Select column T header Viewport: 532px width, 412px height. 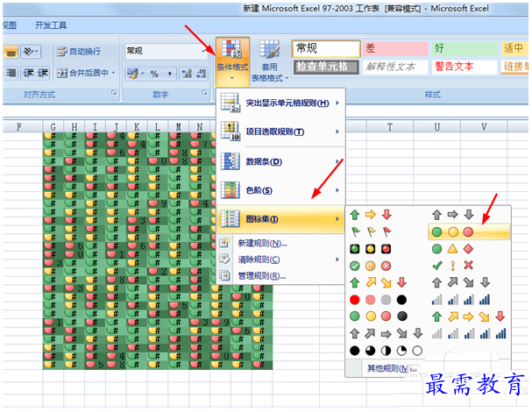click(390, 127)
